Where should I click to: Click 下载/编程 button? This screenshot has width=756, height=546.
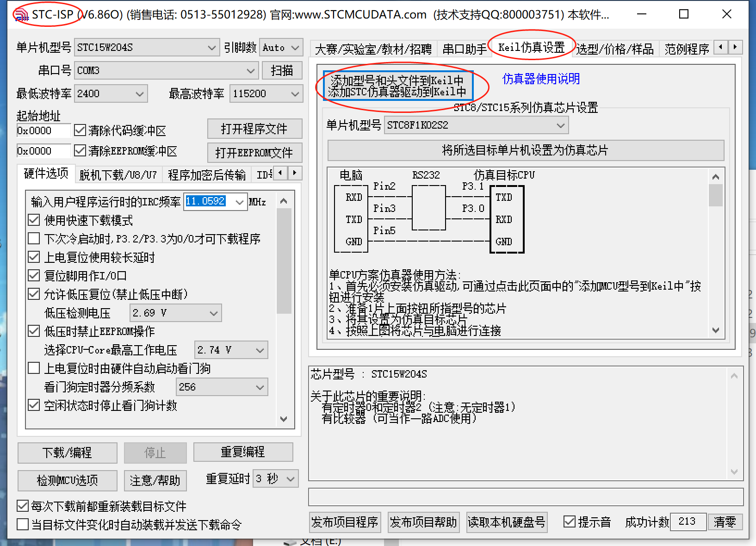click(67, 453)
